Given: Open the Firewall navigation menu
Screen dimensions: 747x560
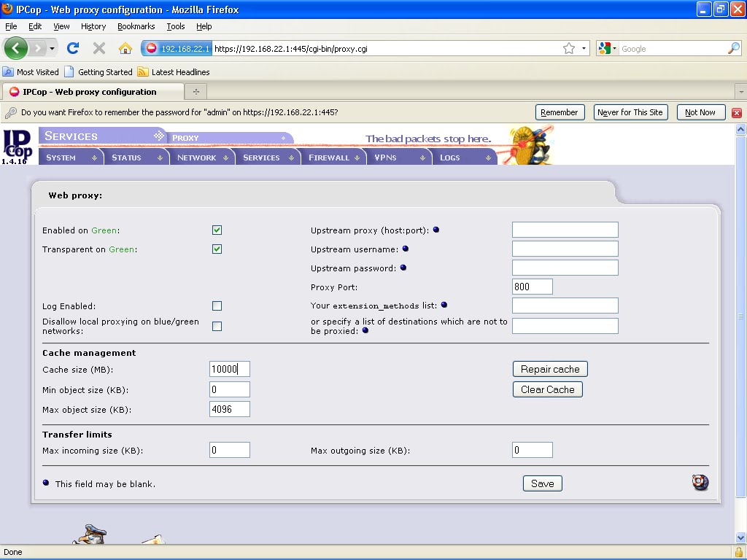Looking at the screenshot, I should [x=333, y=157].
